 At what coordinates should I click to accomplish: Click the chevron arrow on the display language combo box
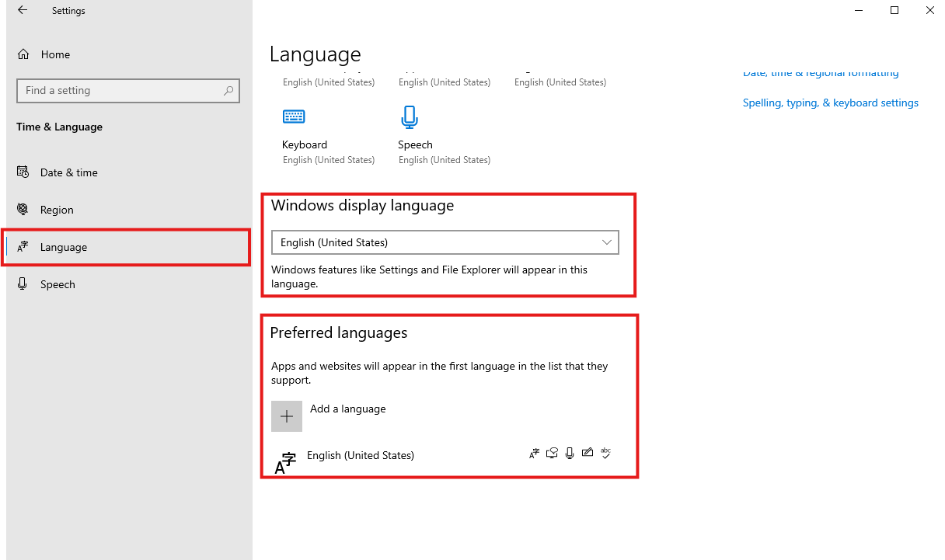pos(607,242)
